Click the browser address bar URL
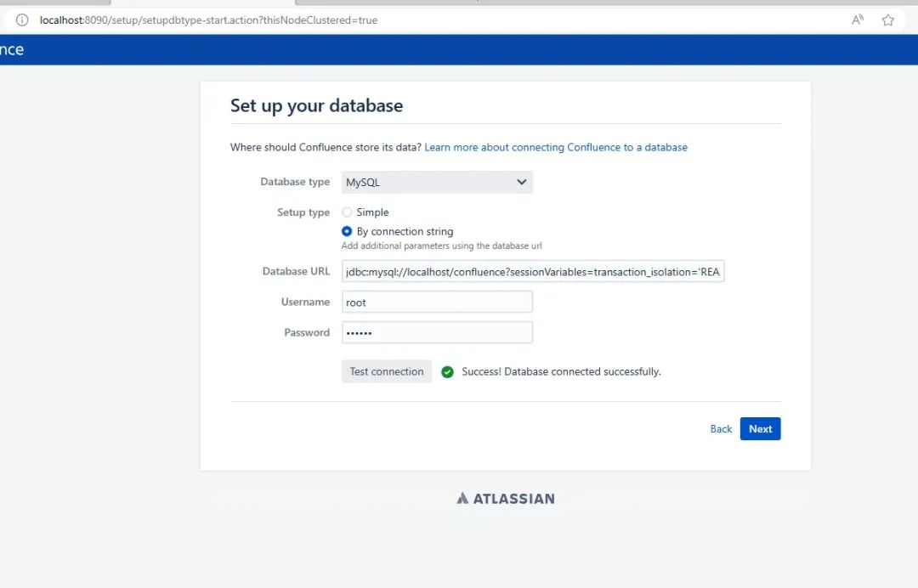 click(208, 20)
